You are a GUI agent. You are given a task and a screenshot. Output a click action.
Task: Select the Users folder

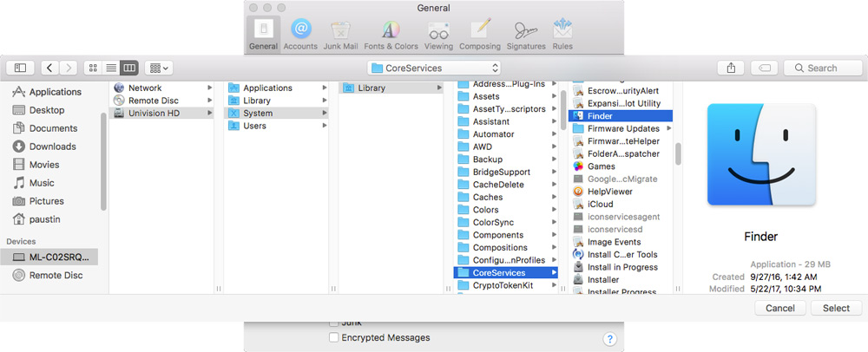click(x=277, y=126)
